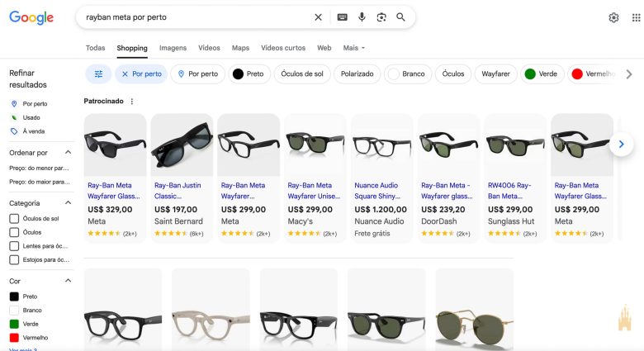The image size is (644, 351).
Task: Apply the Óculos filter chip
Action: tap(453, 74)
